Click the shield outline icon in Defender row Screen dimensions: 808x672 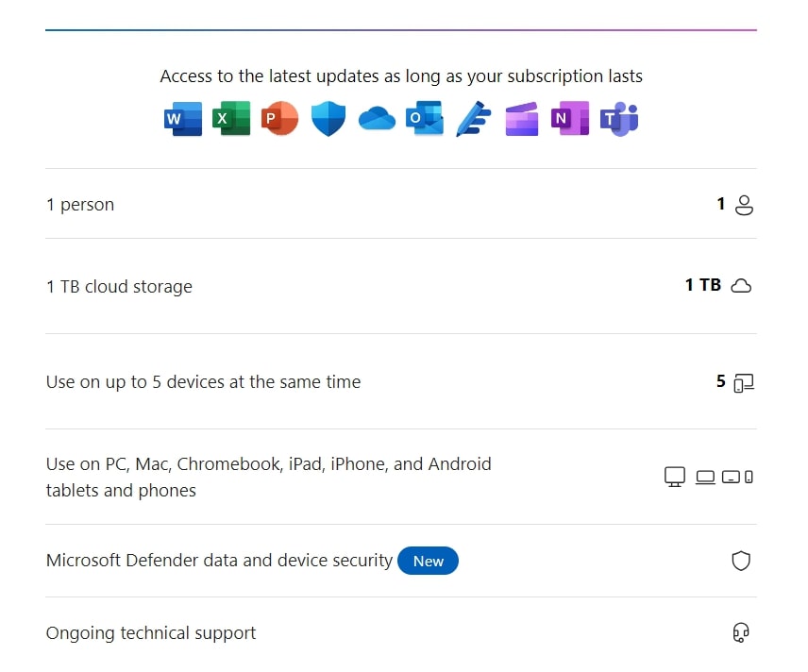[741, 561]
